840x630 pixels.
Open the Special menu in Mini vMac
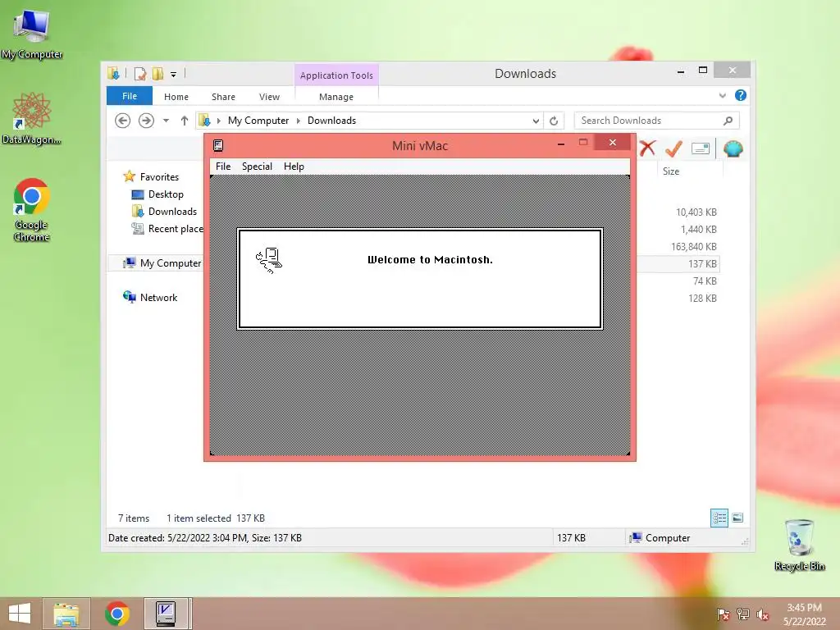[257, 167]
